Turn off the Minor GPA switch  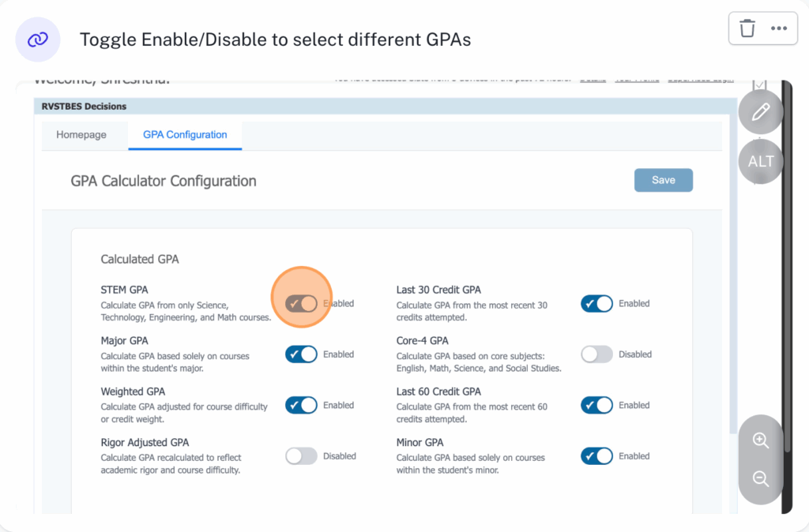596,456
